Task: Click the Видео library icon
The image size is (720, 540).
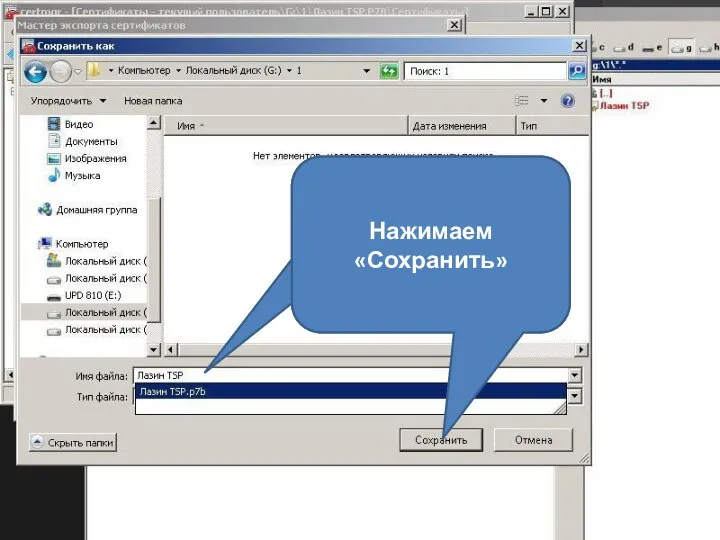Action: (x=54, y=124)
